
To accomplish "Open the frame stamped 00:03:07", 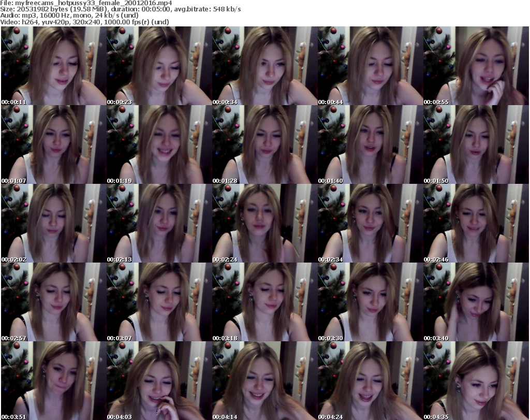I will [x=159, y=302].
